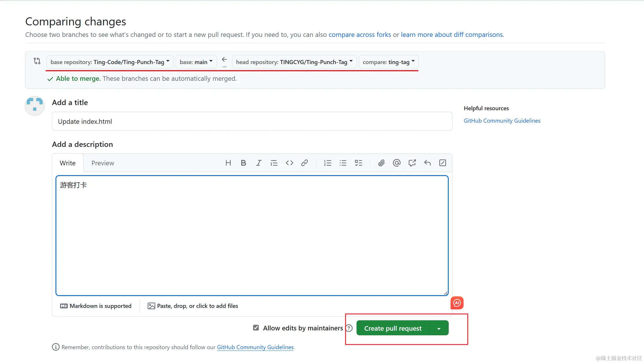Click the Create pull request button
Screen dimensions: 644x363
[393, 328]
